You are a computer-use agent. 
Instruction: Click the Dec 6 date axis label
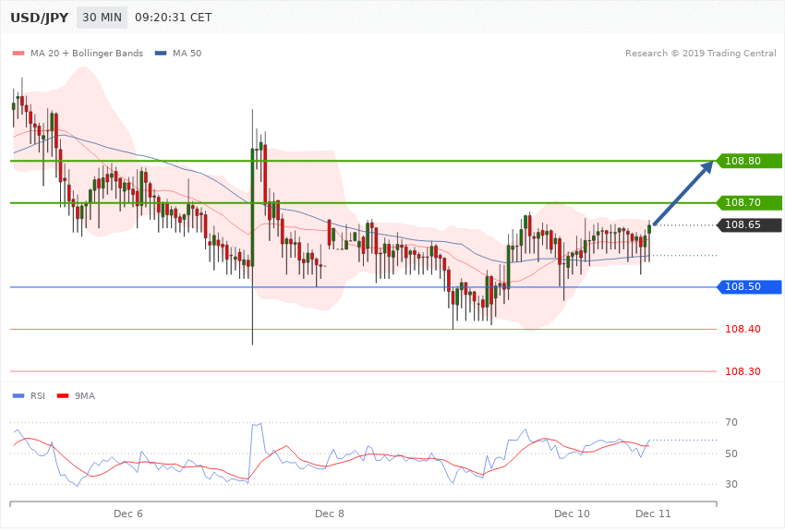(x=128, y=514)
